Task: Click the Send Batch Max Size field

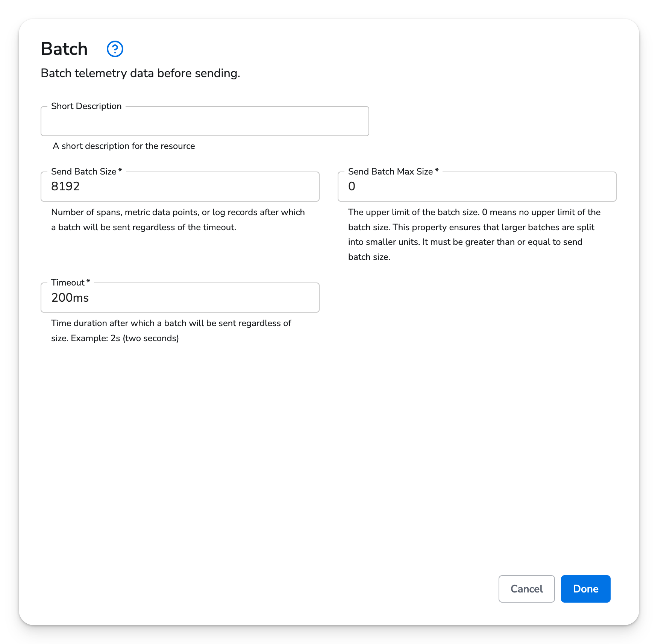Action: 477,187
